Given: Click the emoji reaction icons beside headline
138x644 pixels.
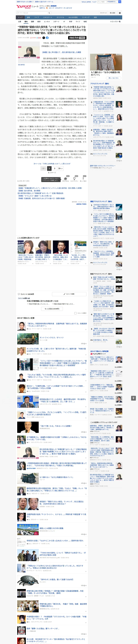Looking at the screenshot, I should coord(39,38).
